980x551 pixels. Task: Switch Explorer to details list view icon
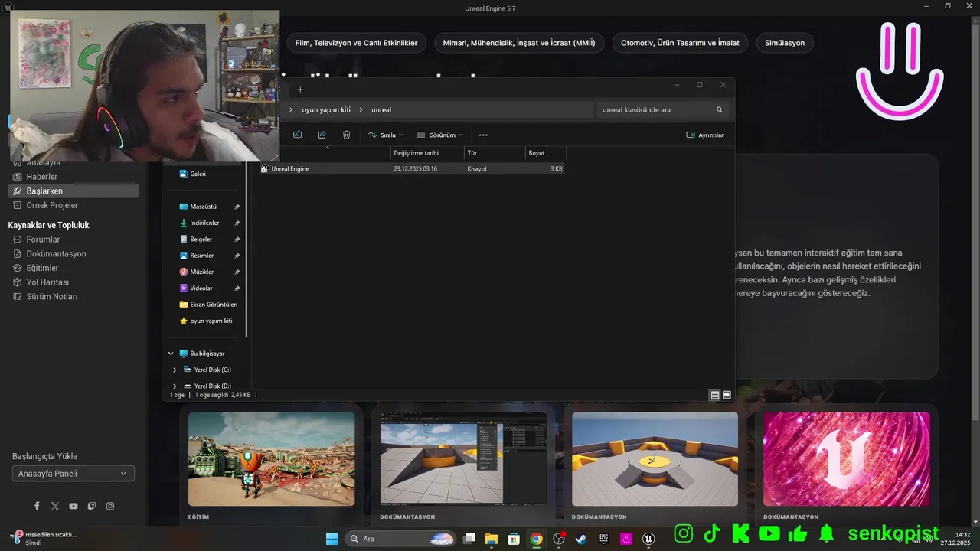(714, 396)
